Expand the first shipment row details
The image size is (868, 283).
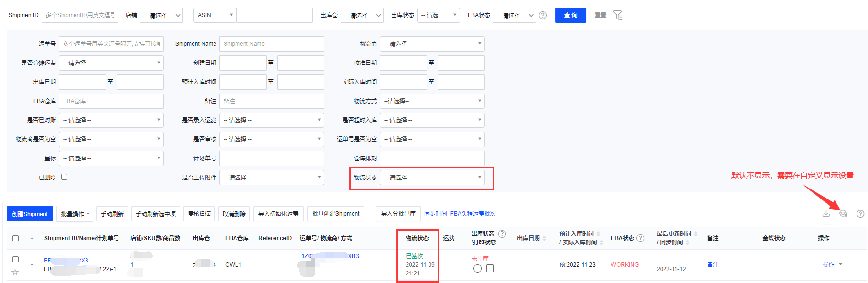[x=32, y=264]
